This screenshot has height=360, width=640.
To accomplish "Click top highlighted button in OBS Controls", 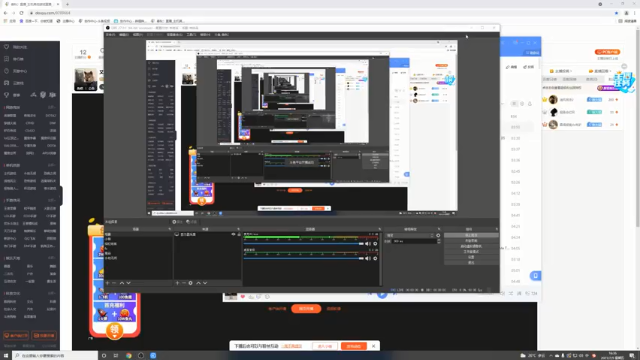I will click(x=471, y=236).
